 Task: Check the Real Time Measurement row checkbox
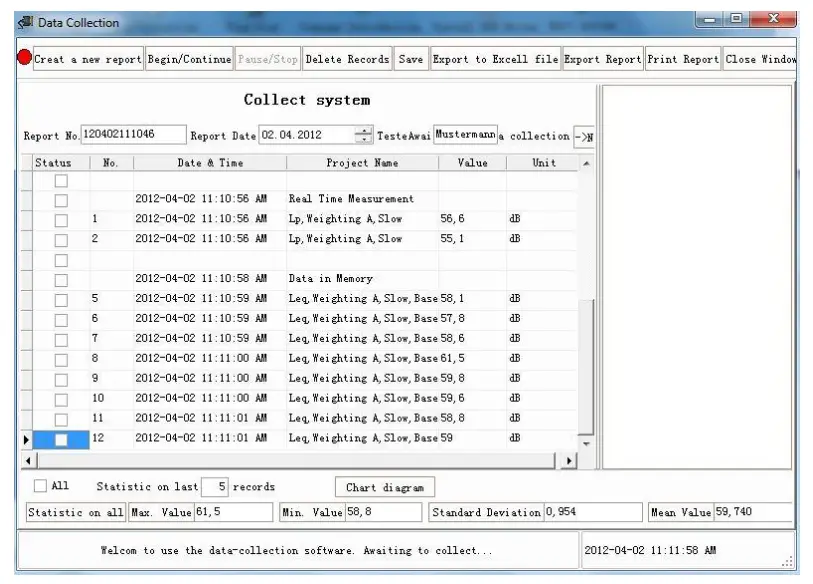pyautogui.click(x=61, y=200)
